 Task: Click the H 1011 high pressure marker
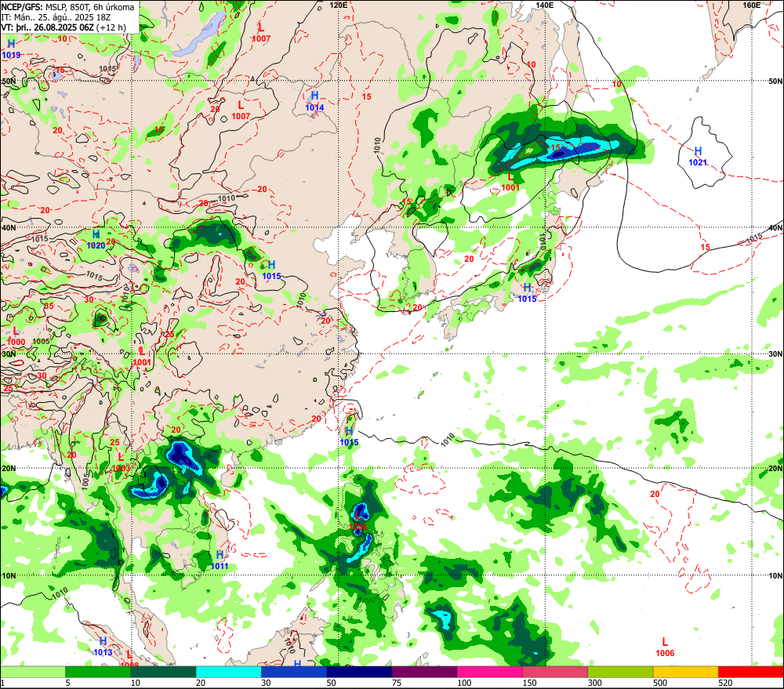click(x=220, y=560)
